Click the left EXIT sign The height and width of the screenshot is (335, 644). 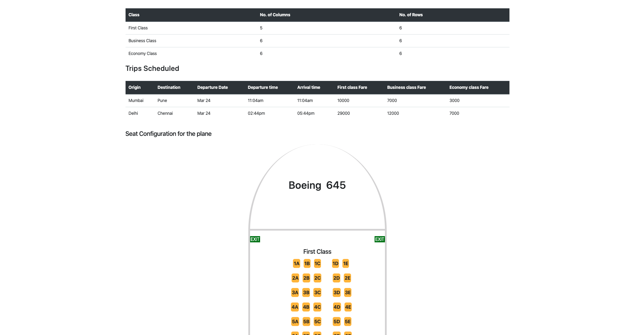[x=255, y=239]
